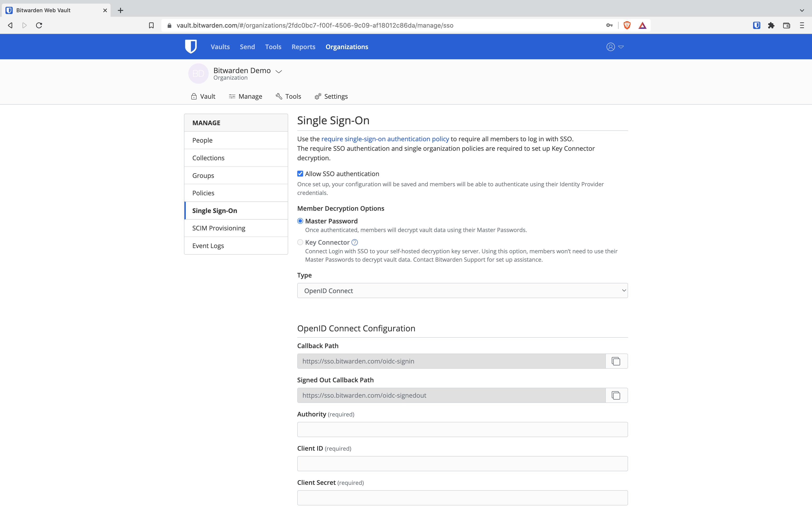The image size is (812, 507).
Task: Click the Bitwarden shield logo
Action: pos(191,47)
